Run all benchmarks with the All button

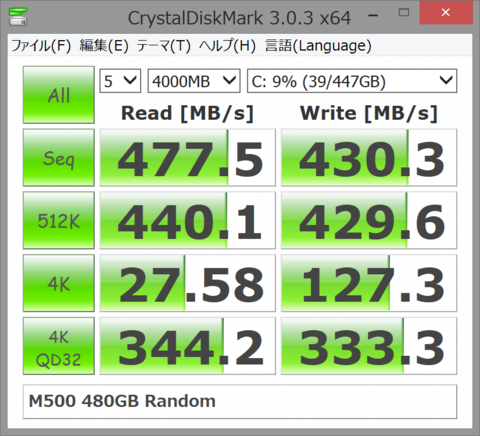click(x=59, y=95)
